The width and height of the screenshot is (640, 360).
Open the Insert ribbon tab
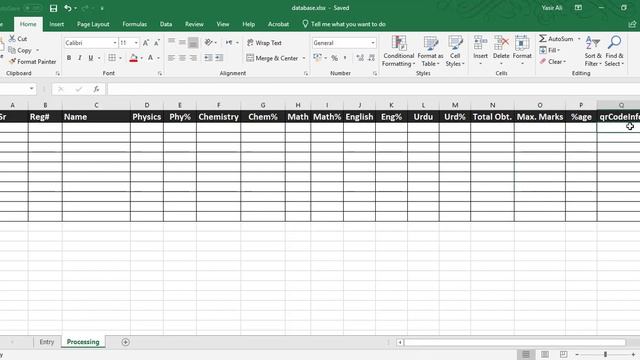coord(56,24)
